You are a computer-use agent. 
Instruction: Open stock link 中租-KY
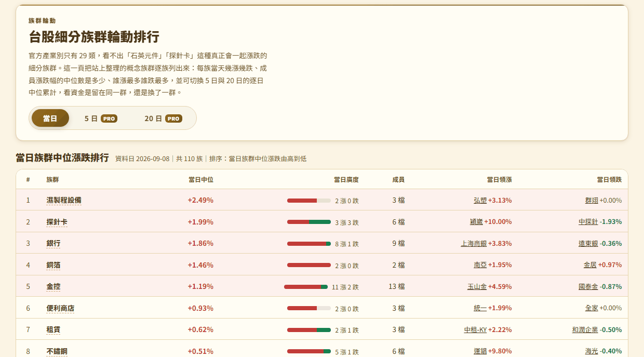point(475,329)
